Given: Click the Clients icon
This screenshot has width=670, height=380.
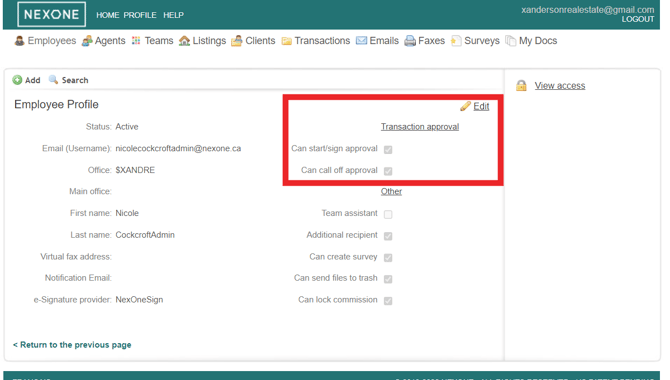Looking at the screenshot, I should click(236, 41).
